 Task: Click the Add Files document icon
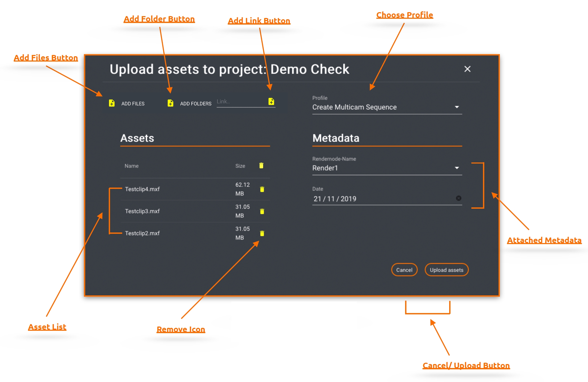pyautogui.click(x=112, y=103)
